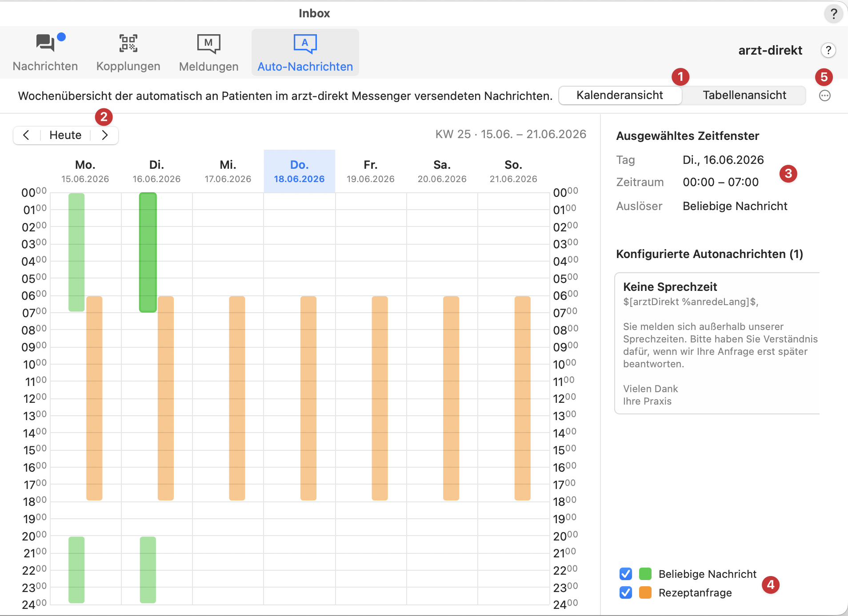Click the arzt-direkt help question mark
Screen dimensions: 848x616
pos(828,50)
